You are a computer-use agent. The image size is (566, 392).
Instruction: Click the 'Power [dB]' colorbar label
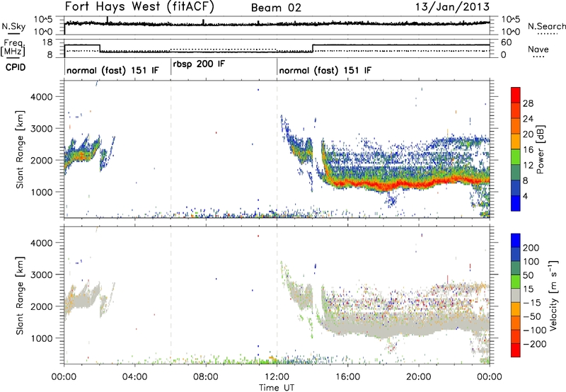pyautogui.click(x=540, y=149)
